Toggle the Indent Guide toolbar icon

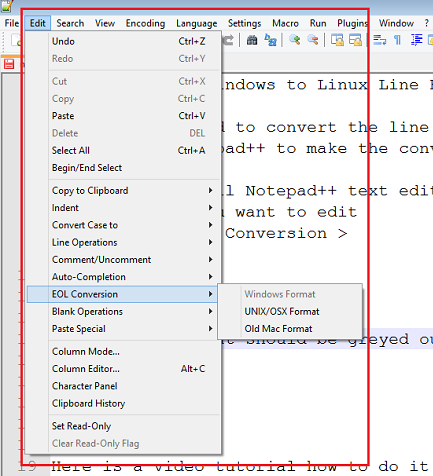click(417, 40)
